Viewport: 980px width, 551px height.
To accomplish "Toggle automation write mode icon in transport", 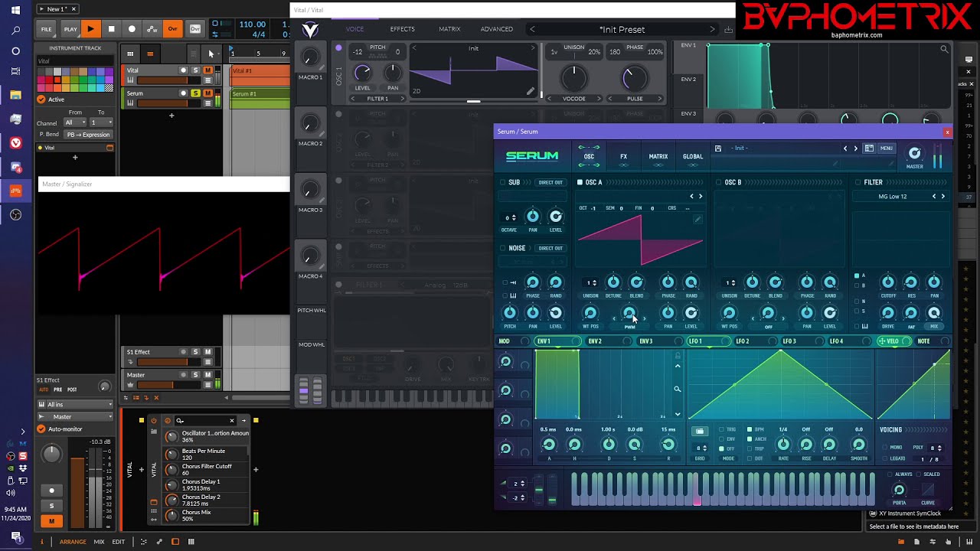I will [152, 29].
